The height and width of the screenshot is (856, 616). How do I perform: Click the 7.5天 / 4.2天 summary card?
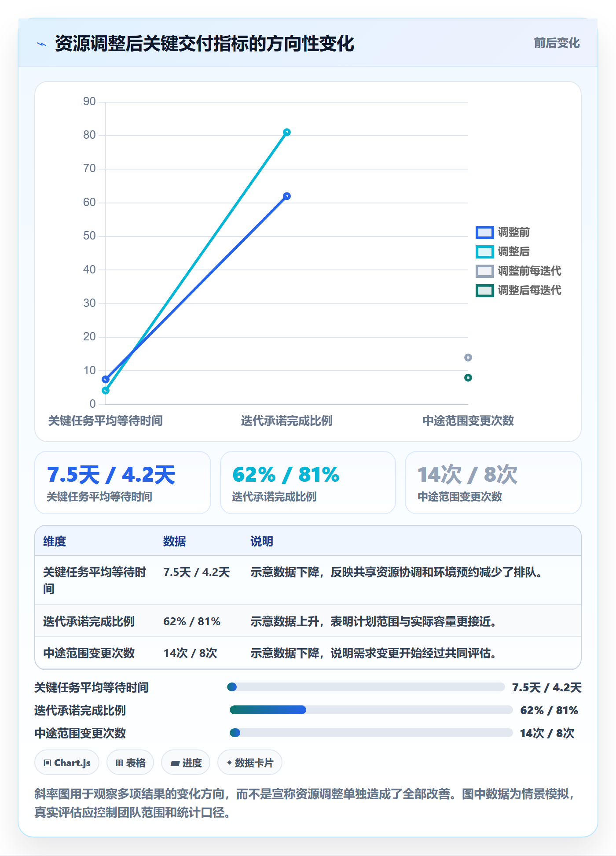(x=123, y=483)
